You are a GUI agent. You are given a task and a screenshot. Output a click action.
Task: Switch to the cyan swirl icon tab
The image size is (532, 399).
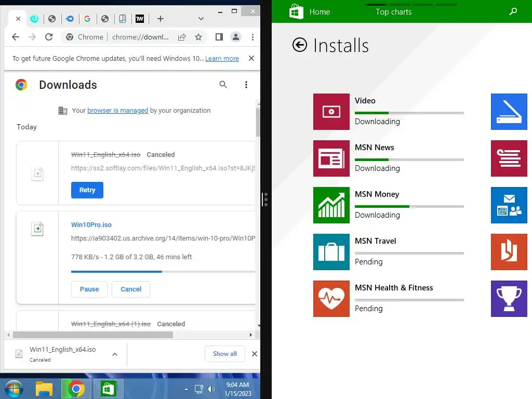34,19
